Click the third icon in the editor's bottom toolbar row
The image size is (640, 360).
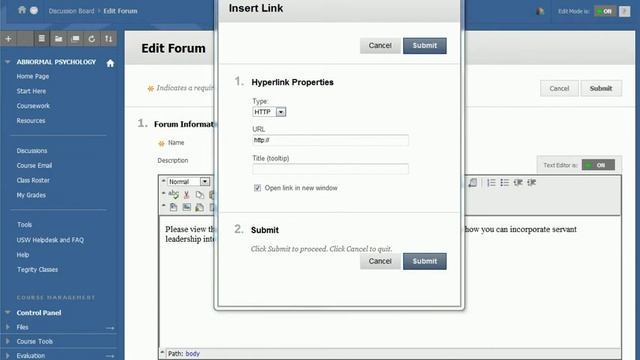(200, 207)
